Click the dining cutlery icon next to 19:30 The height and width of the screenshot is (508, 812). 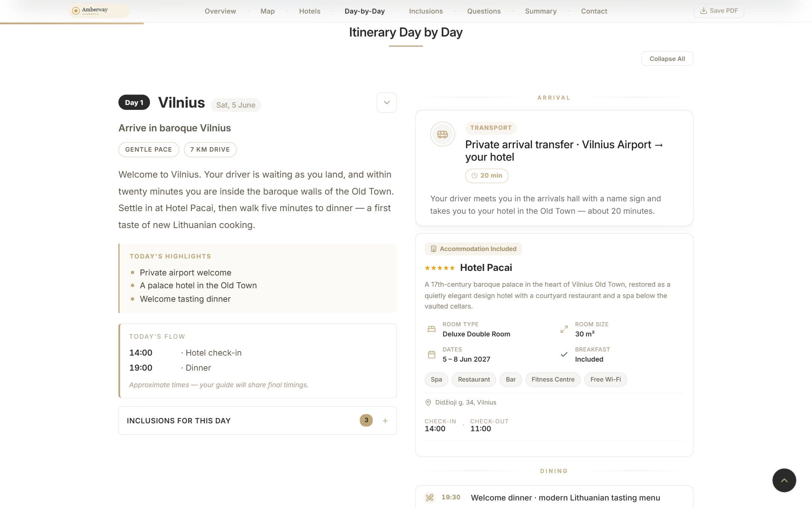(430, 497)
